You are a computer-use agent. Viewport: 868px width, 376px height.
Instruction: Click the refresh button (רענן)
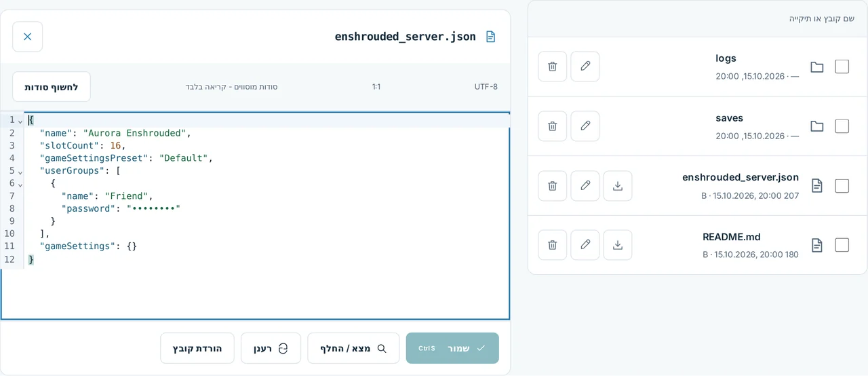[271, 348]
